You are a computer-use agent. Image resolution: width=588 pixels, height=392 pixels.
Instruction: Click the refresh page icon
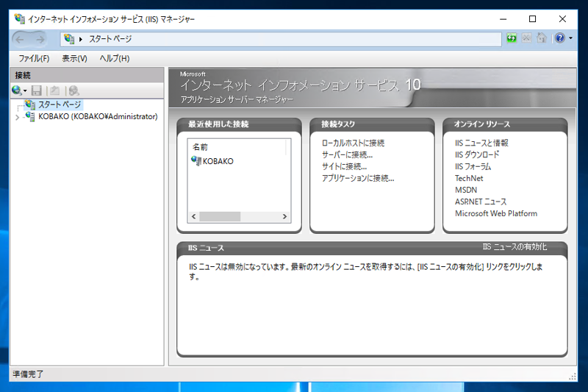coord(512,38)
